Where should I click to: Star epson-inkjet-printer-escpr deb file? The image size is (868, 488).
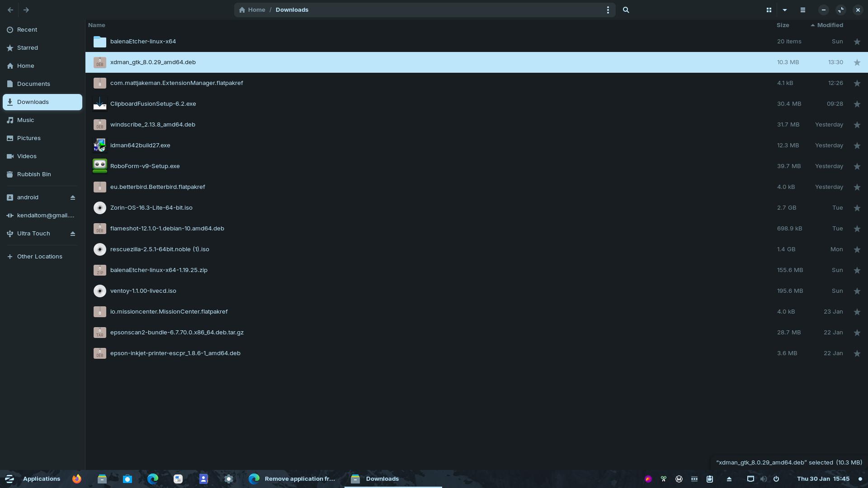tap(857, 353)
